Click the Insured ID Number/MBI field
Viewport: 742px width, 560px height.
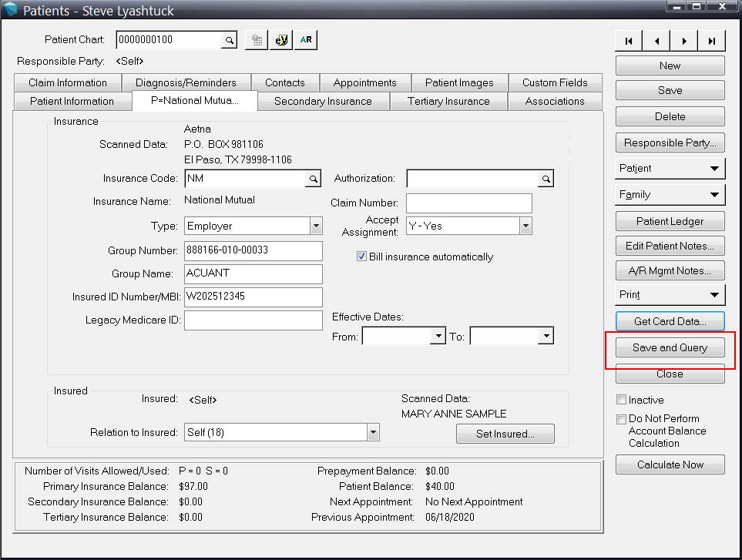(253, 297)
